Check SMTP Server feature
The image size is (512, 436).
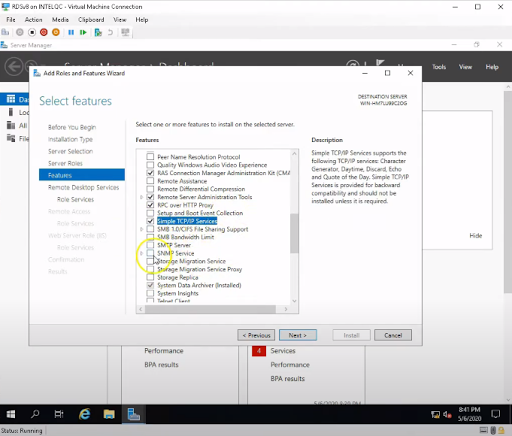click(150, 245)
